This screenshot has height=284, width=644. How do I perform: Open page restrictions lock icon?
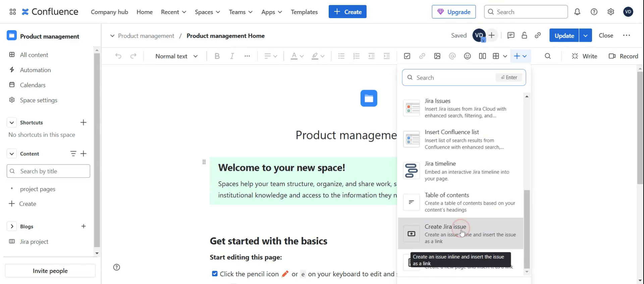pyautogui.click(x=524, y=35)
